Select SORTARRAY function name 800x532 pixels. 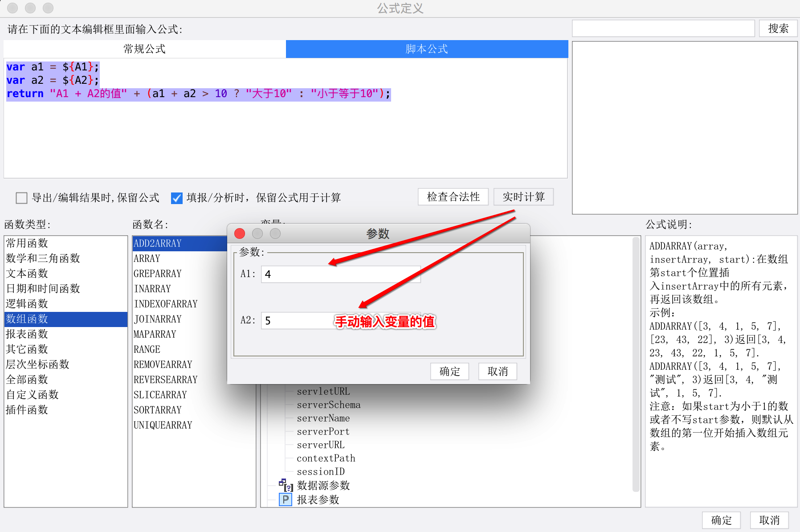click(194, 410)
